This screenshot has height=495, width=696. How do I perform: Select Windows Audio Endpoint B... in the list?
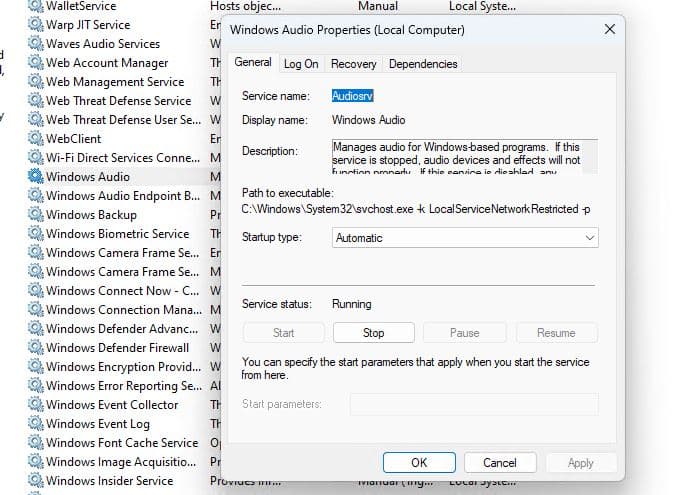point(123,196)
